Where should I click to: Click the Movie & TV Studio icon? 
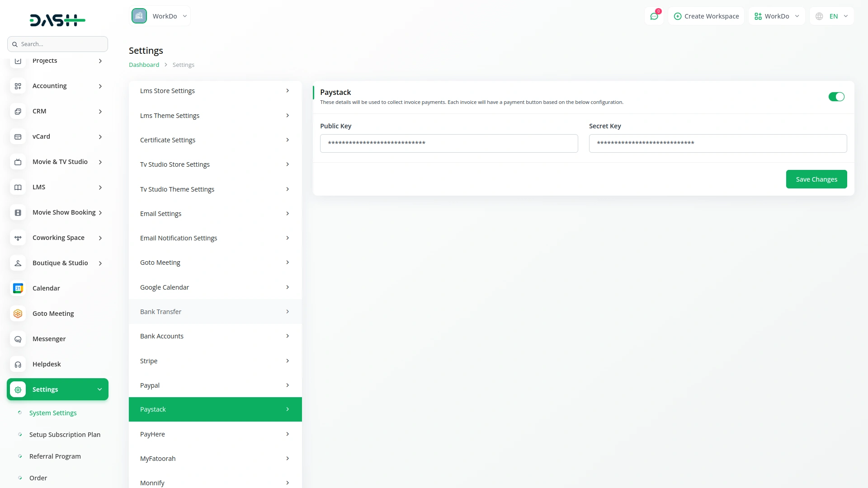pyautogui.click(x=18, y=162)
